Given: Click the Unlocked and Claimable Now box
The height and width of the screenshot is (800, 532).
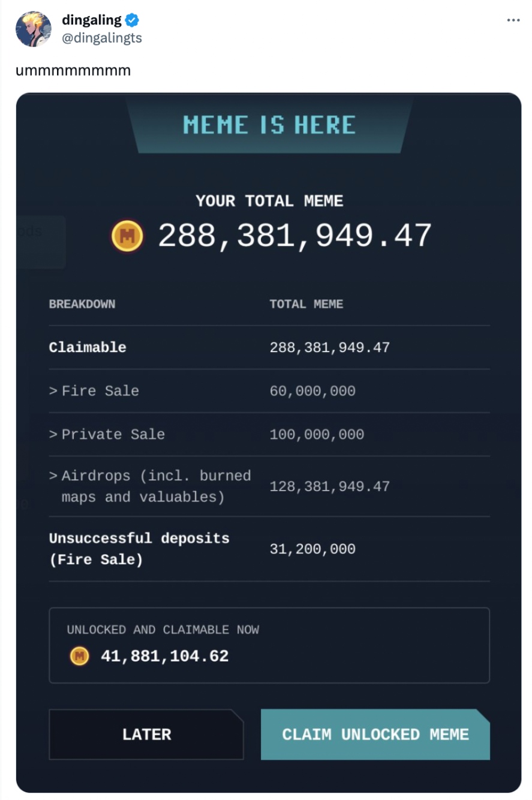Looking at the screenshot, I should pos(269,645).
